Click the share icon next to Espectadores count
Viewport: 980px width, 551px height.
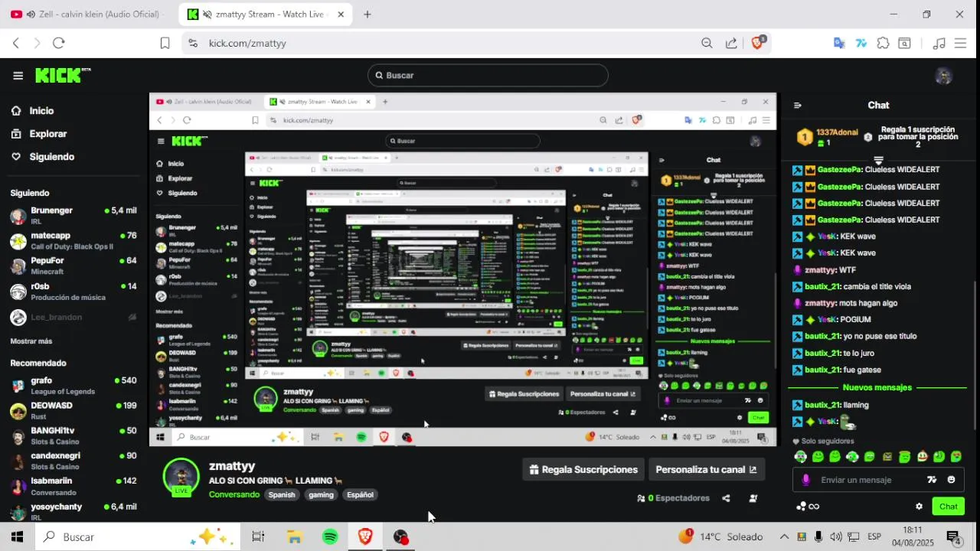[x=726, y=498]
